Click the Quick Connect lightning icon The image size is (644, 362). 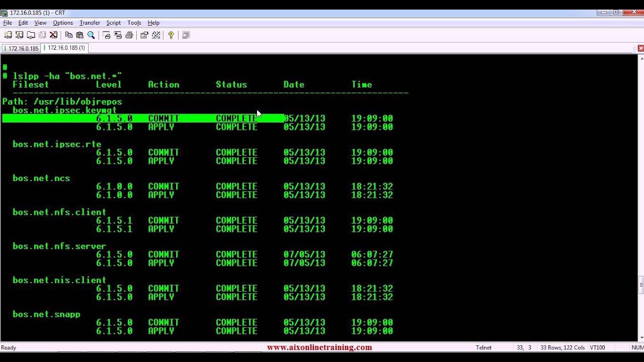tap(19, 35)
